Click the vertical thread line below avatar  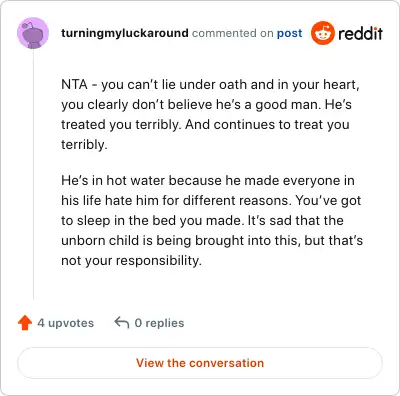pos(33,174)
